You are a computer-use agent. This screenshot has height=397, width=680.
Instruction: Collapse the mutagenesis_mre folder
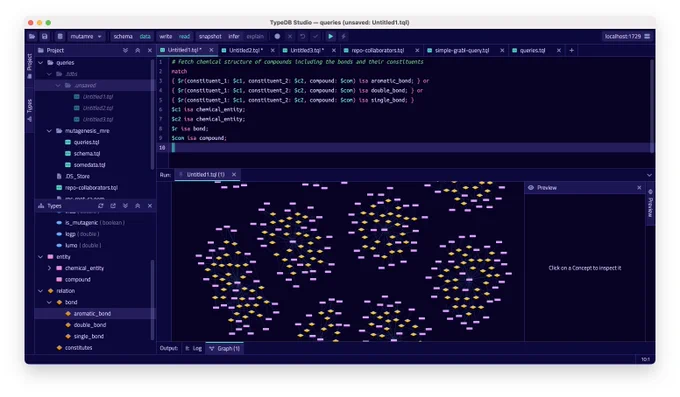(x=49, y=131)
